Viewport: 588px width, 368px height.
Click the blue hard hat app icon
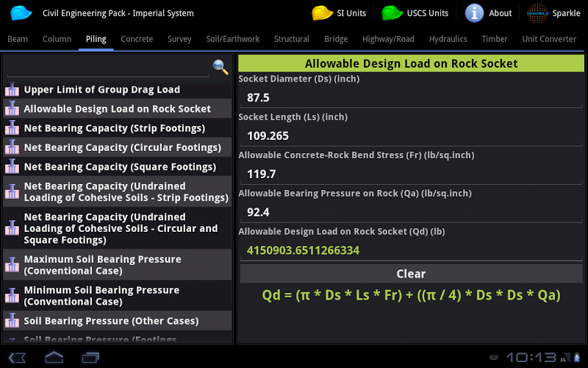click(x=21, y=13)
